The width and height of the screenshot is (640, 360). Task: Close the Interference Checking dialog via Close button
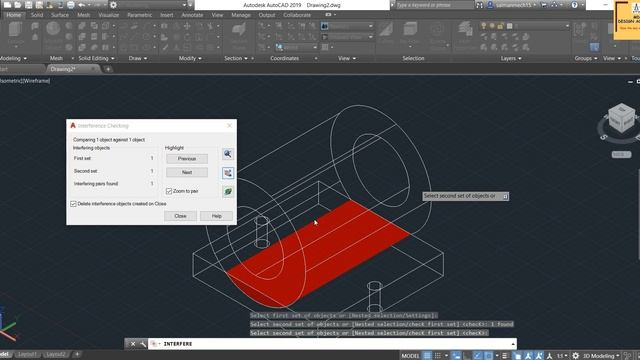tap(180, 216)
